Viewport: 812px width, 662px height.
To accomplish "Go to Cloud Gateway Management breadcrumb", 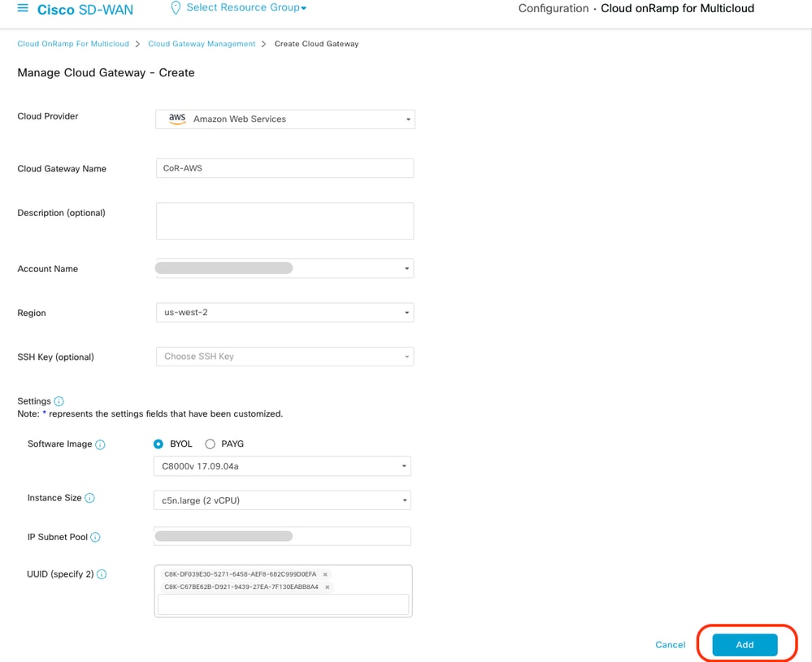I will coord(202,44).
